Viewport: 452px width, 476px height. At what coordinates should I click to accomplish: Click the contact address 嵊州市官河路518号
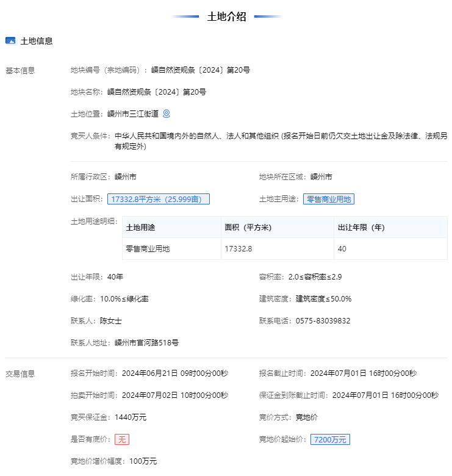click(146, 343)
